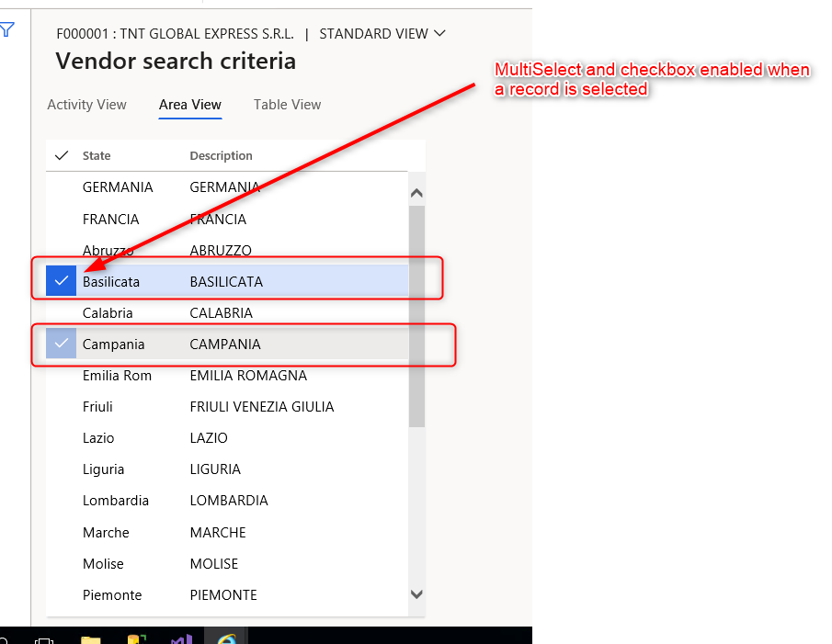
Task: Sort by the State column header
Action: coord(97,155)
